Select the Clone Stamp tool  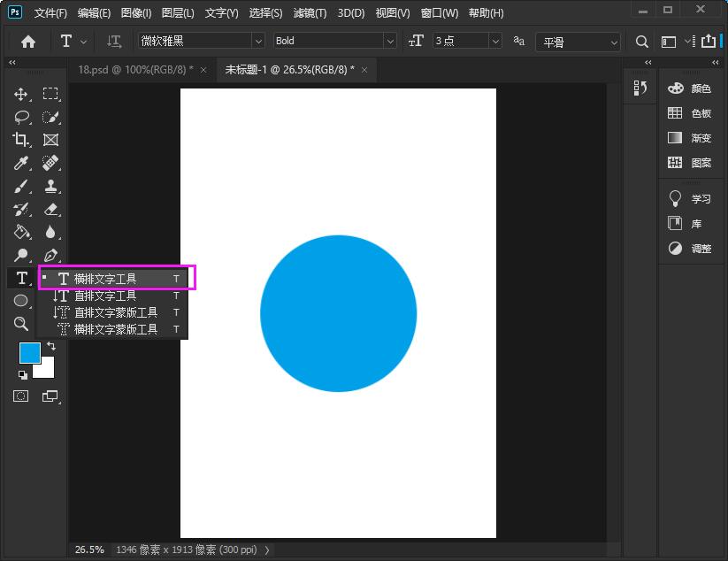[x=50, y=186]
